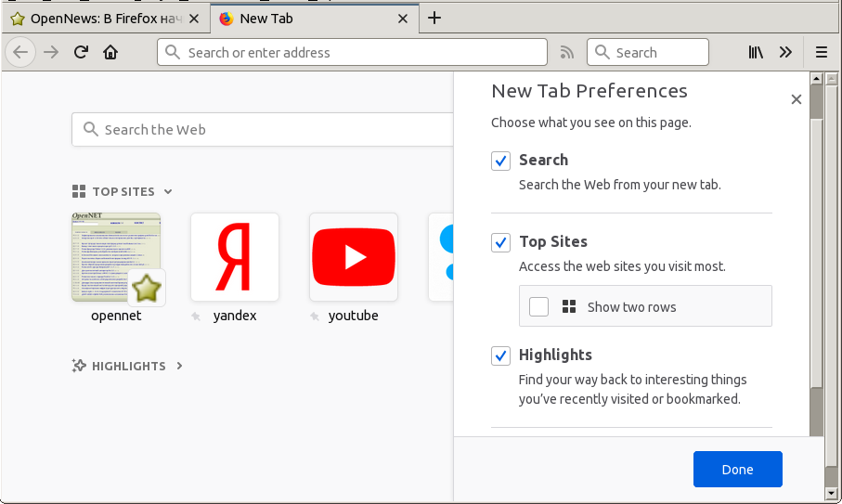
Task: Go to the Home page icon
Action: click(110, 53)
